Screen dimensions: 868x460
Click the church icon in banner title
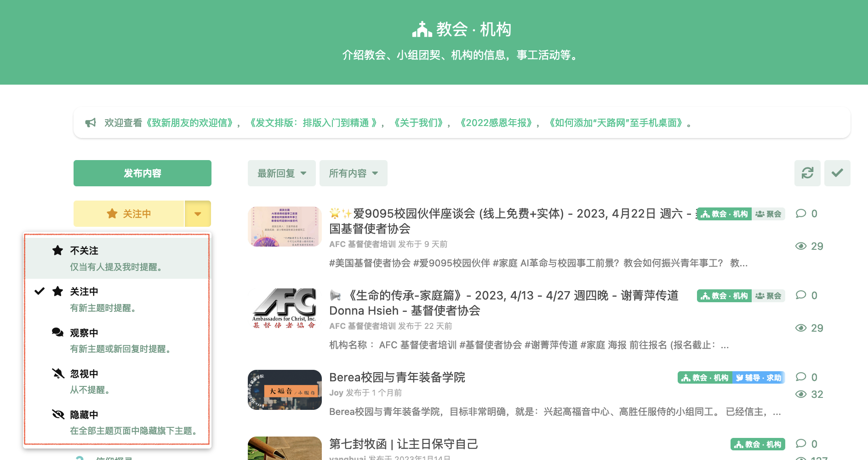click(x=422, y=29)
